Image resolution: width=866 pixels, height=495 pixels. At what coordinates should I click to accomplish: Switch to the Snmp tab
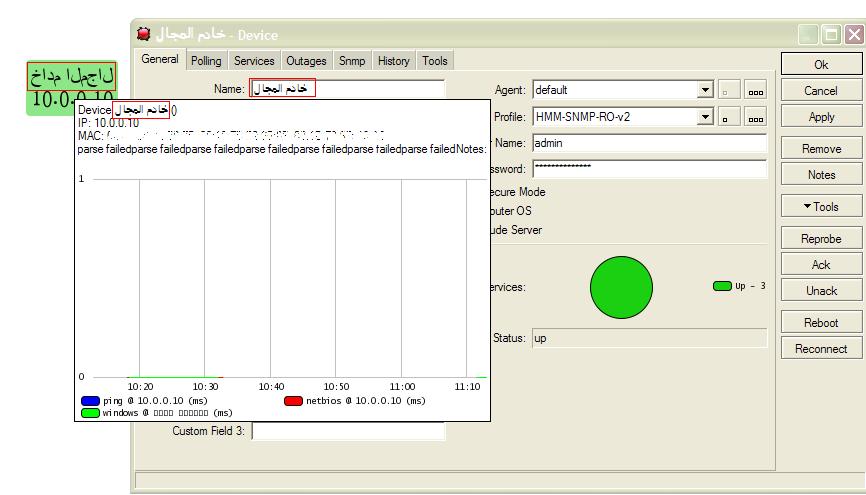pyautogui.click(x=352, y=61)
